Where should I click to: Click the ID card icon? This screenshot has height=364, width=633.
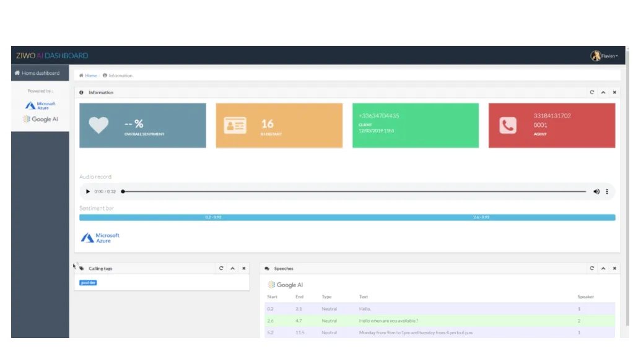(x=235, y=126)
